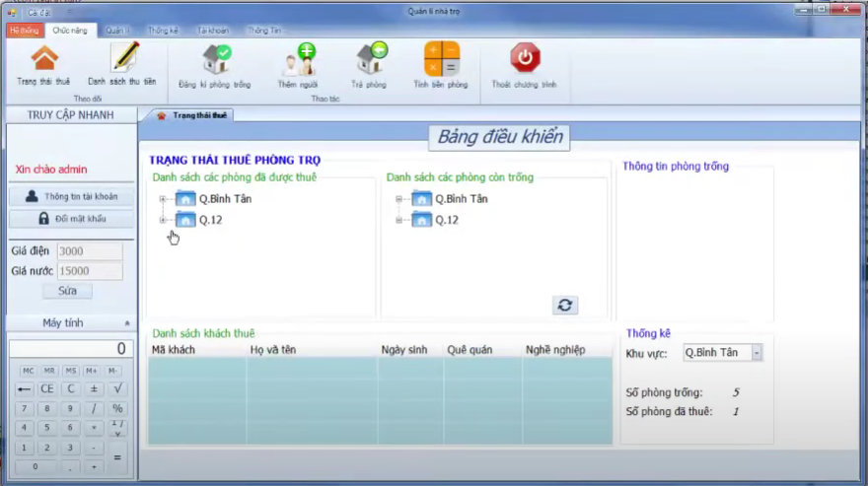The height and width of the screenshot is (486, 868).
Task: Open Tính tiền phòng calculator icon
Action: (x=441, y=59)
